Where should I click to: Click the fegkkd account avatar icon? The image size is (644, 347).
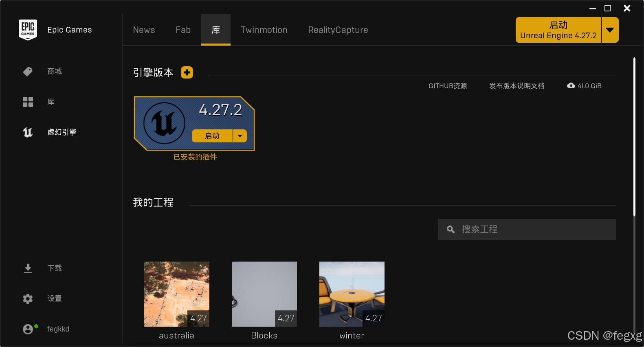(28, 329)
